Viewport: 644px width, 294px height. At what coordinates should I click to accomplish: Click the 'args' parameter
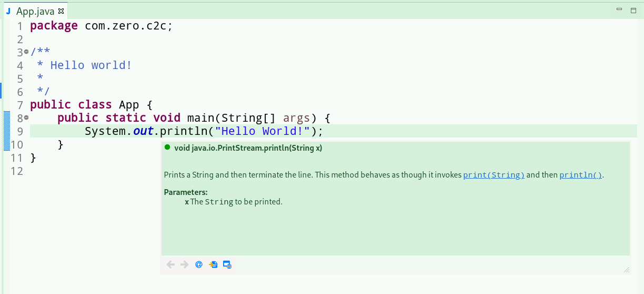pos(297,118)
